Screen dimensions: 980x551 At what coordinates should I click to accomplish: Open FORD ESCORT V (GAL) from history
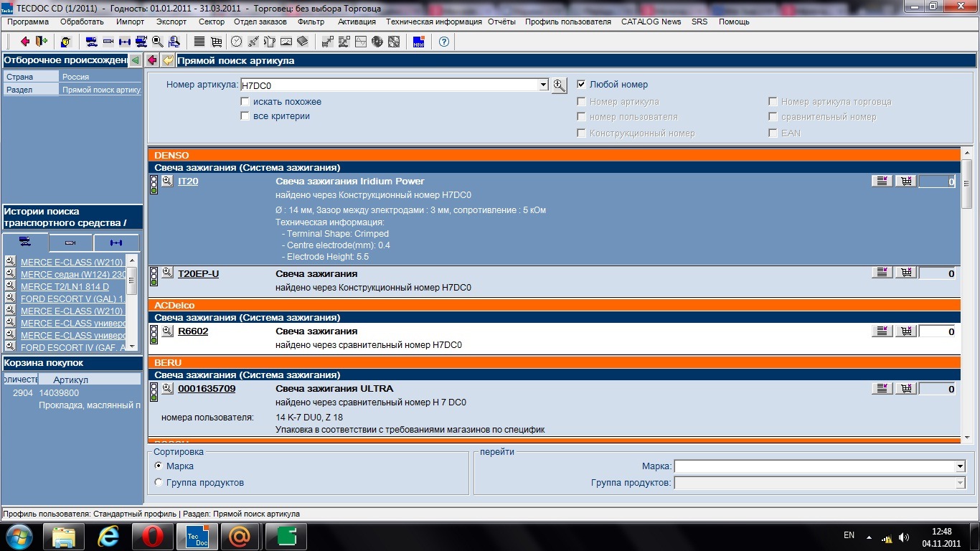coord(72,298)
